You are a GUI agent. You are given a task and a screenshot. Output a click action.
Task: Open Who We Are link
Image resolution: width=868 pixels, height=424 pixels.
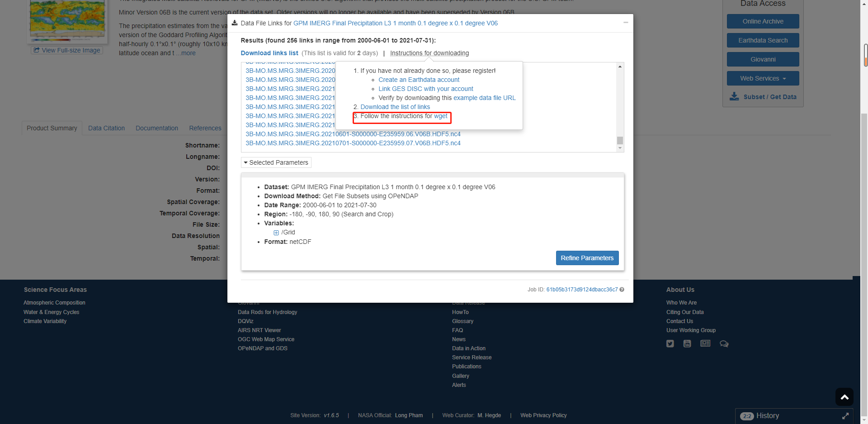(x=681, y=303)
